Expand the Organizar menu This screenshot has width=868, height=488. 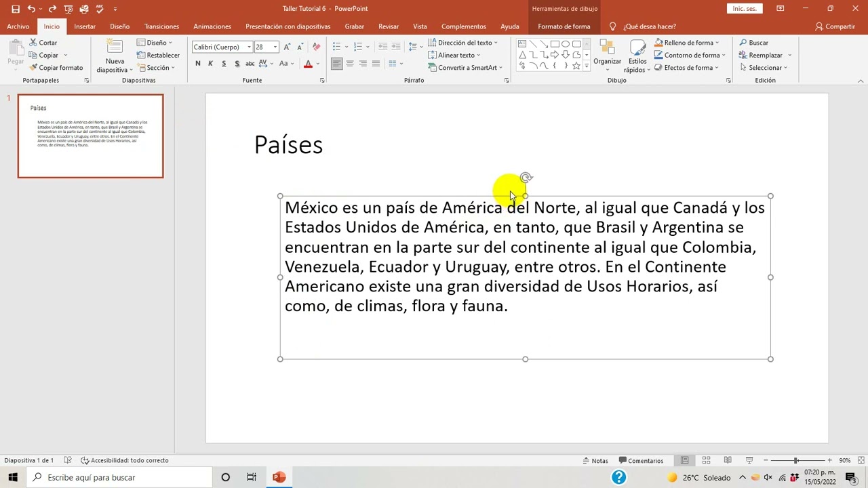tap(607, 56)
